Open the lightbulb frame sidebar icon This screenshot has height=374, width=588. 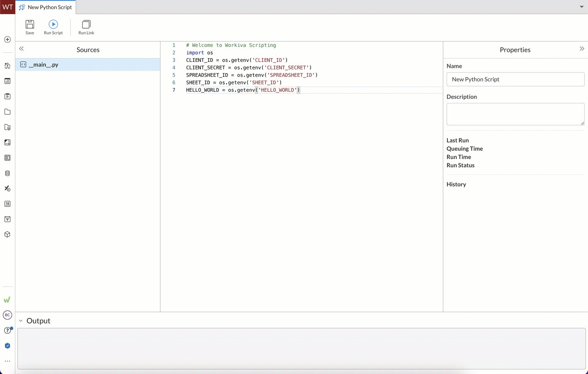(7, 219)
